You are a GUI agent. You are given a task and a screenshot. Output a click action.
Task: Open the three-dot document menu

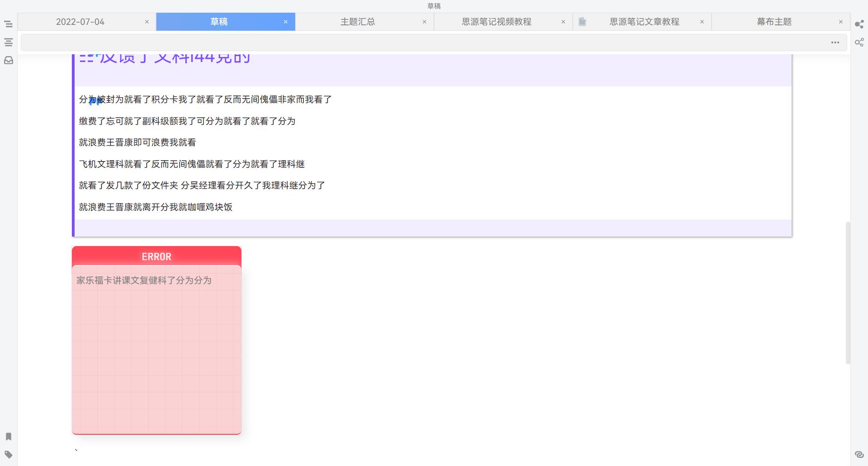point(835,43)
